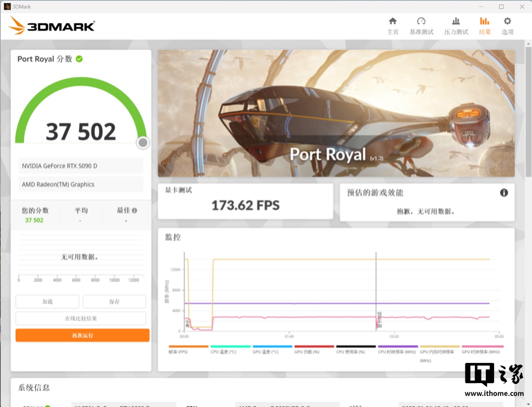
Task: Click the 保存 (Save) button
Action: pyautogui.click(x=114, y=302)
